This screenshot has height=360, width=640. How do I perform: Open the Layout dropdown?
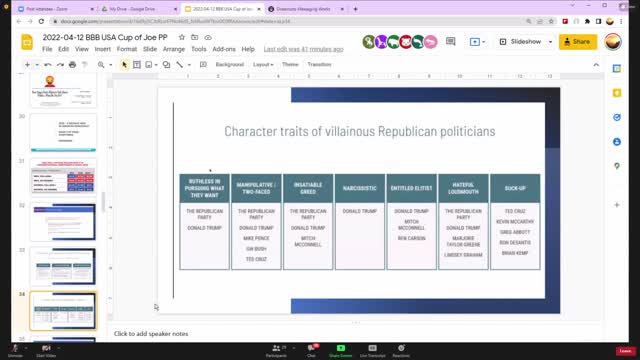coord(263,64)
